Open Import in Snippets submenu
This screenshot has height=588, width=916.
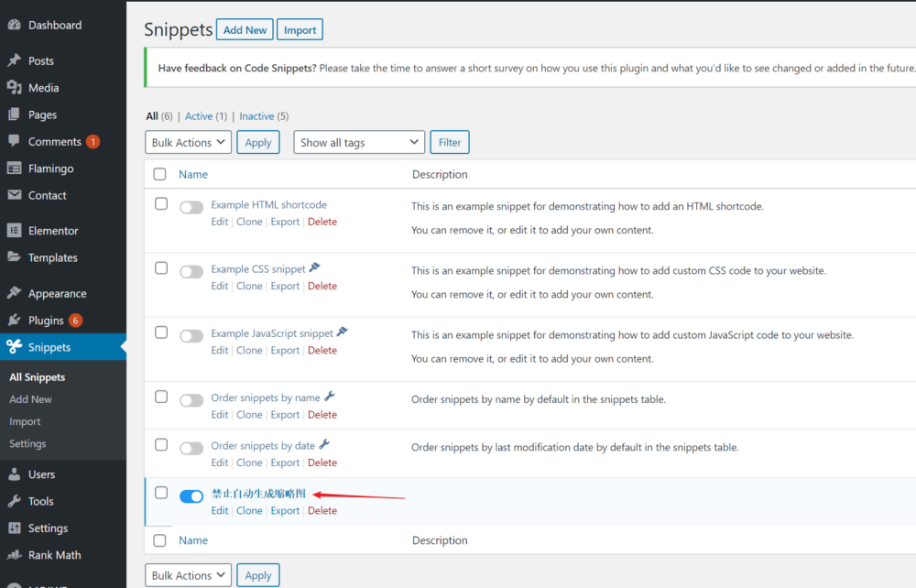click(25, 421)
